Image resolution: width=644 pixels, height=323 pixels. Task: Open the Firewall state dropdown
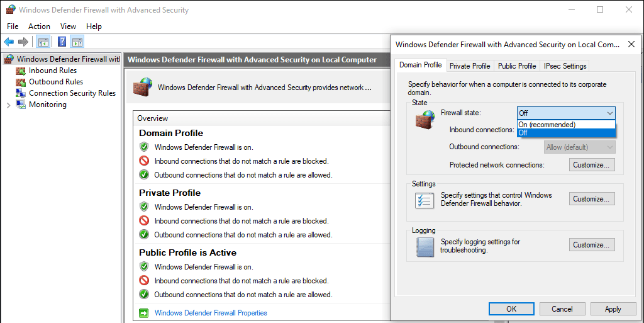click(x=566, y=113)
